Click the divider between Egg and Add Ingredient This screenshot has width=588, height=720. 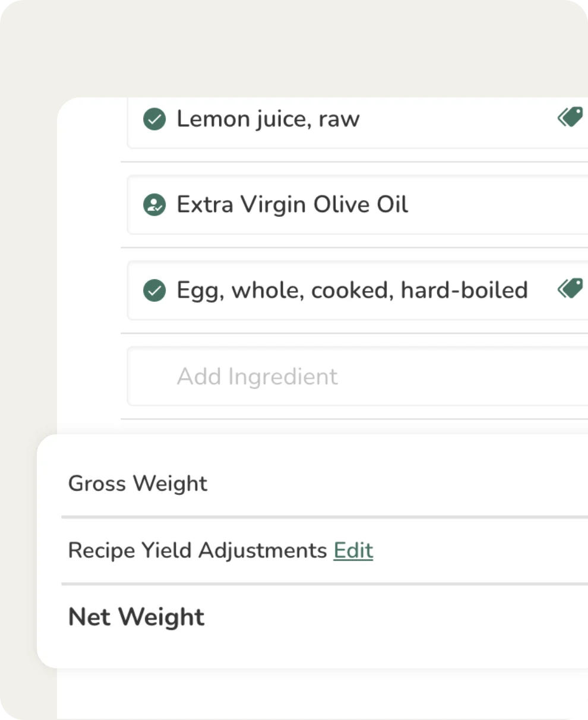(354, 333)
